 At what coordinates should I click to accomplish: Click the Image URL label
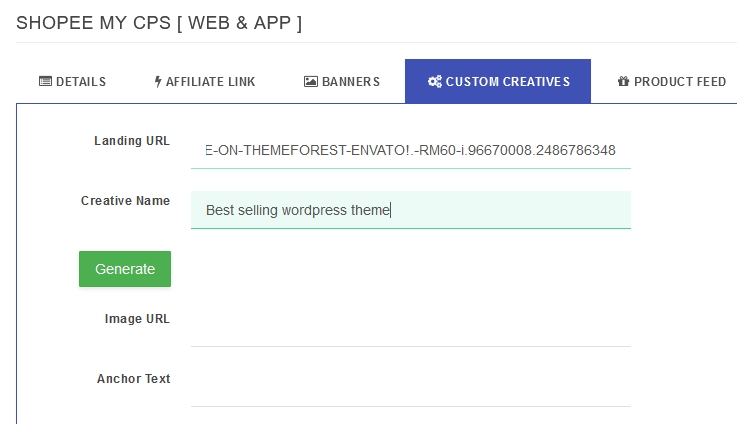pyautogui.click(x=137, y=319)
